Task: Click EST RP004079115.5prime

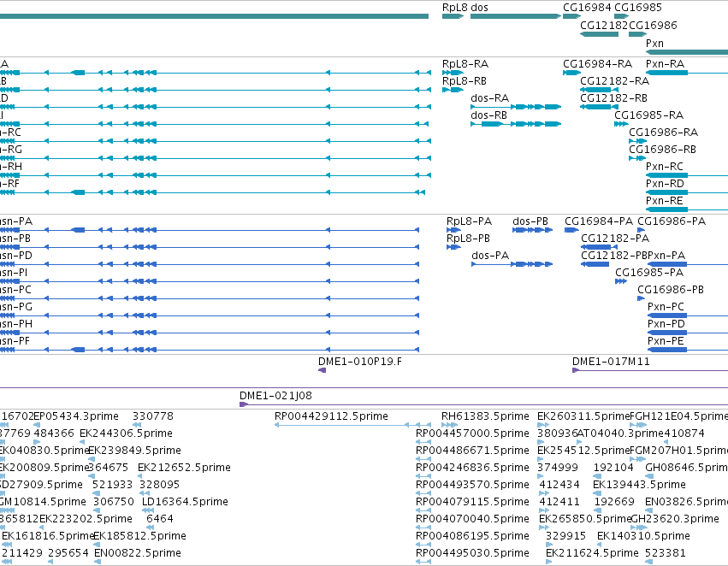Action: [472, 502]
